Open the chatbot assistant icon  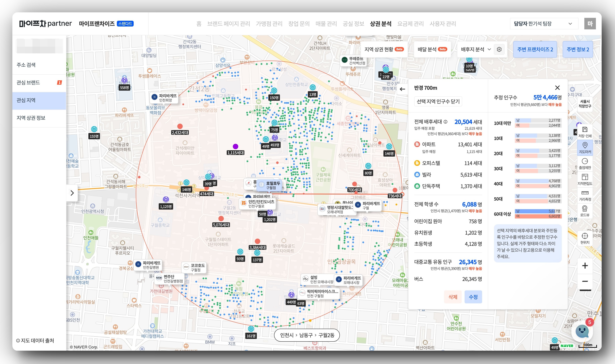point(582,331)
